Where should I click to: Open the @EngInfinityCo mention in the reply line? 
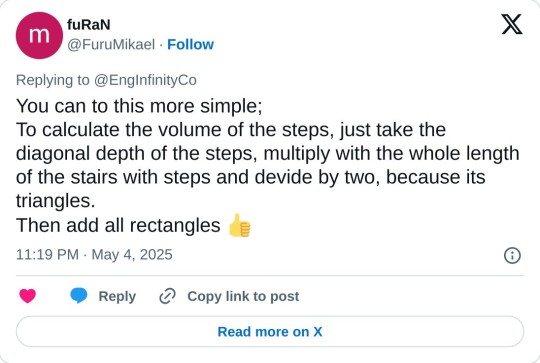pos(145,80)
